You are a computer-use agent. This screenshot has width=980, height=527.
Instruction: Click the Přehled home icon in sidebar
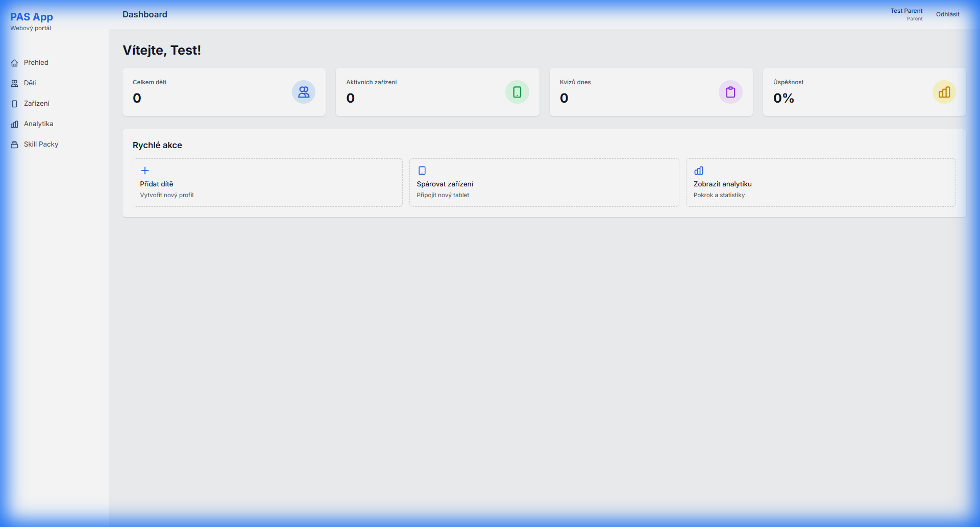coord(14,63)
